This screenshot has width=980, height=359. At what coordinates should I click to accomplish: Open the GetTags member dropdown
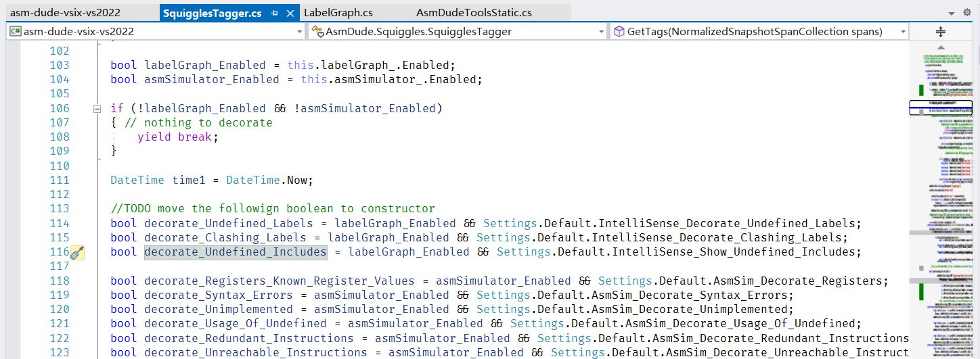click(x=903, y=32)
